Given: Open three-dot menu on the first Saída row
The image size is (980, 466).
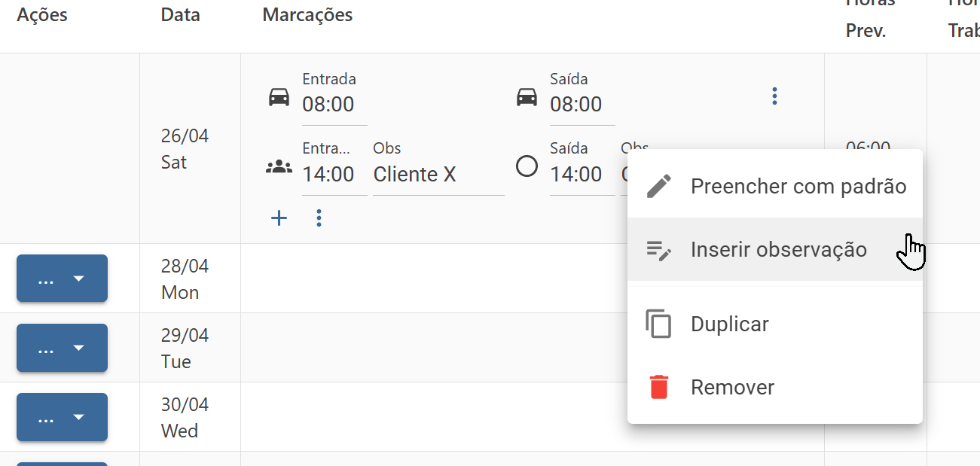Looking at the screenshot, I should coord(774,96).
